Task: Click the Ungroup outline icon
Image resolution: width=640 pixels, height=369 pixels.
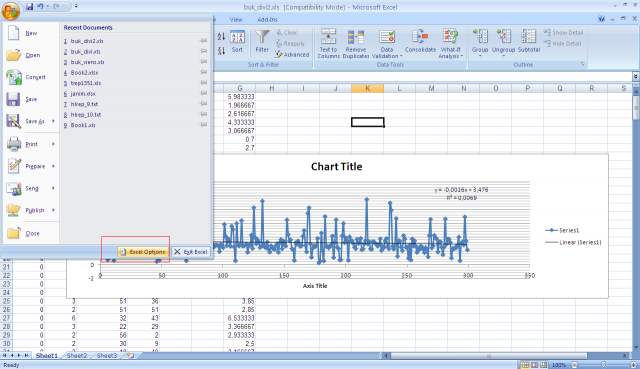Action: coord(504,37)
